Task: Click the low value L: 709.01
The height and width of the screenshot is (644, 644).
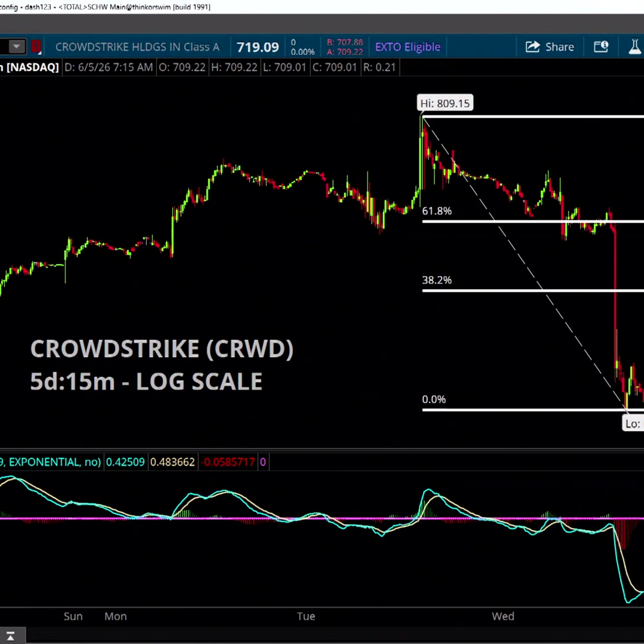Action: [285, 67]
